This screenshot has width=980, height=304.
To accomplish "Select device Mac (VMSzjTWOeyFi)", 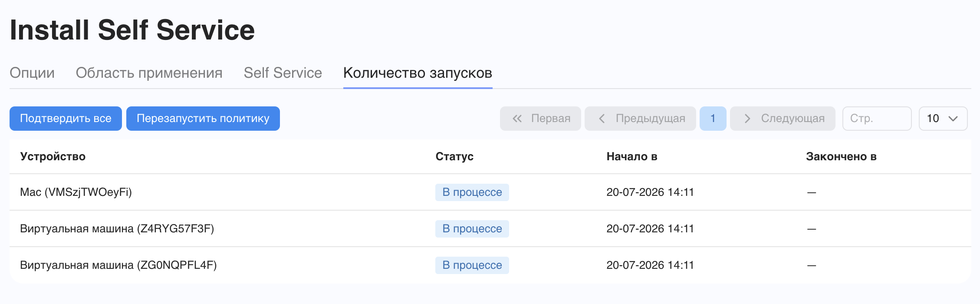I will click(76, 192).
